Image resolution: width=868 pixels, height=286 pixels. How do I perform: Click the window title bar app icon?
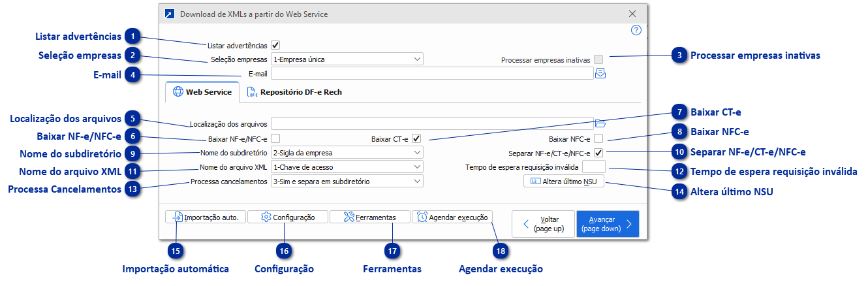coord(170,14)
